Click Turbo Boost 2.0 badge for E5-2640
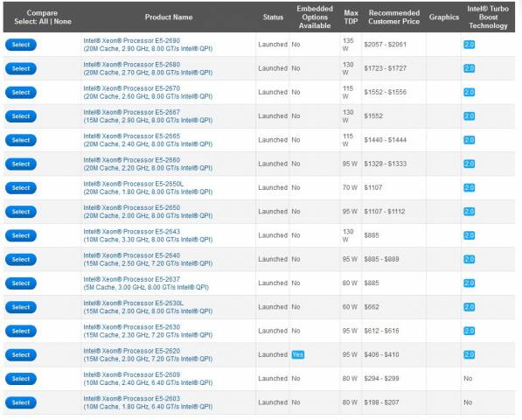This screenshot has height=420, width=522. (469, 260)
